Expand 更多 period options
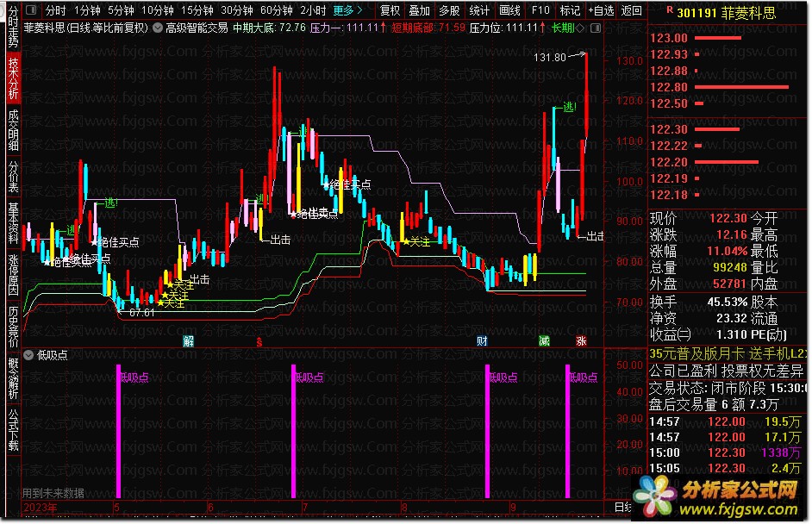This screenshot has height=524, width=812. coord(347,10)
